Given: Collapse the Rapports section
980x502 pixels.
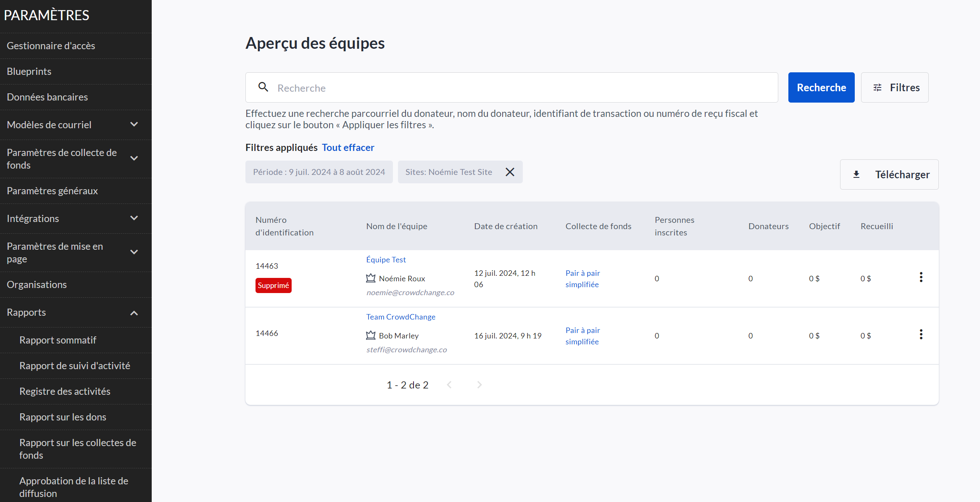Looking at the screenshot, I should 134,313.
